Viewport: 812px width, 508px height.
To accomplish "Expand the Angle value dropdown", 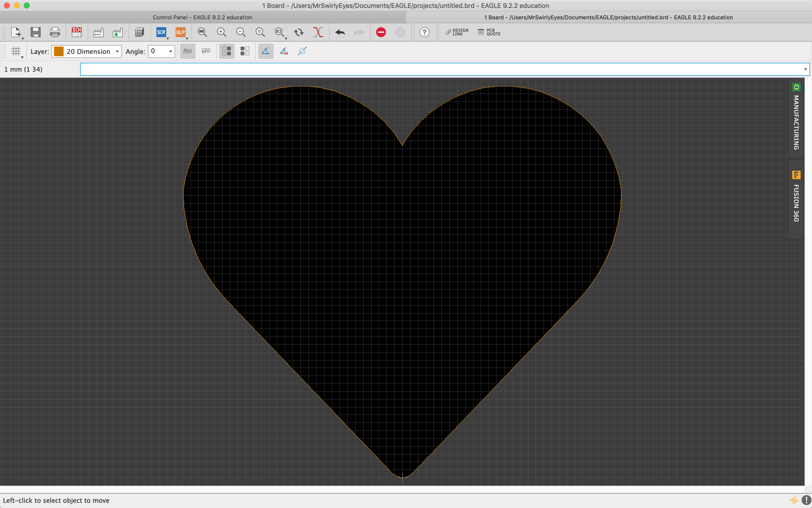I will tap(170, 51).
